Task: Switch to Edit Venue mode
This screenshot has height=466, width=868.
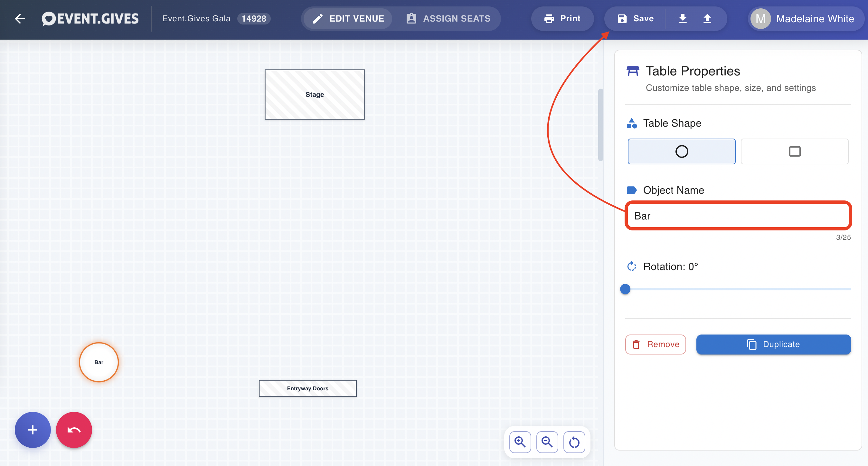Action: coord(348,19)
